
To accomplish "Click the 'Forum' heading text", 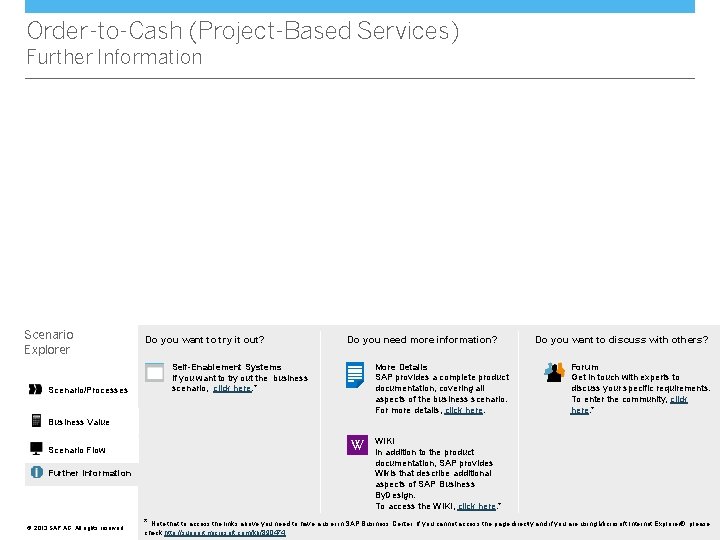I will [585, 367].
